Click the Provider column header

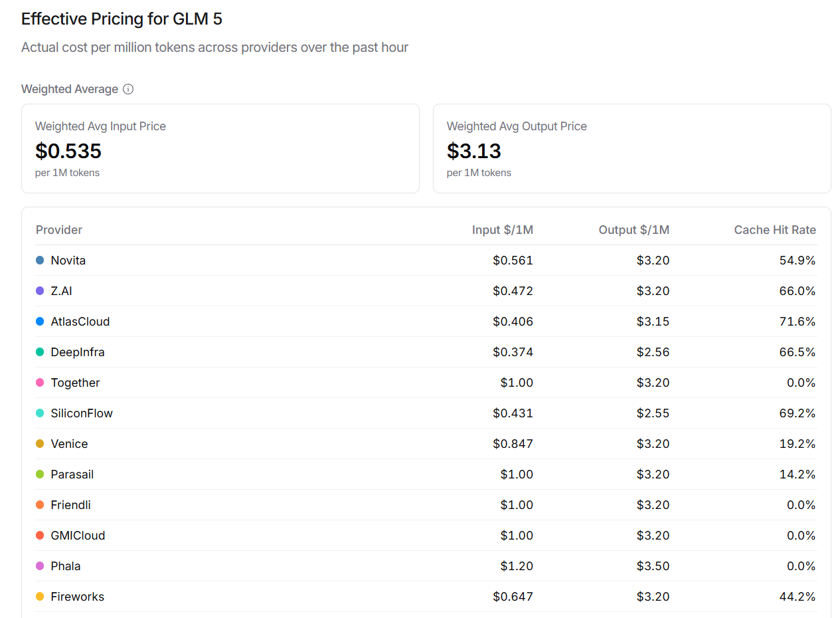[59, 230]
